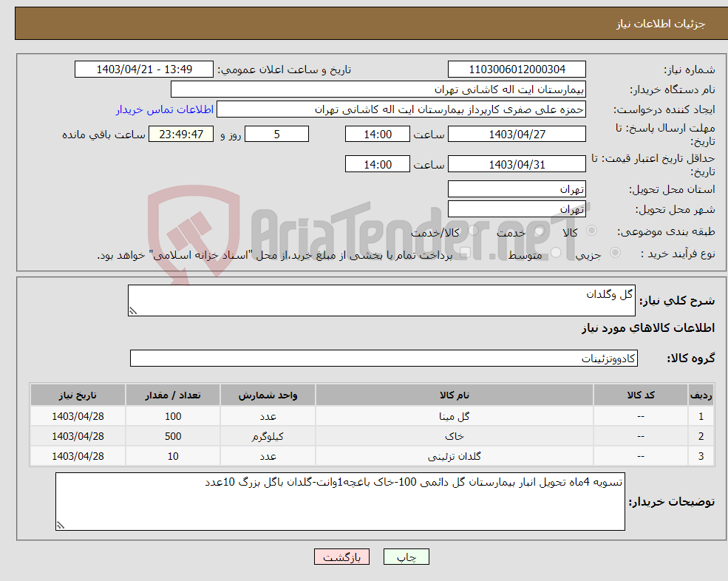Screen dimensions: 728x581
Task: Click the item name خاک
Action: point(455,437)
